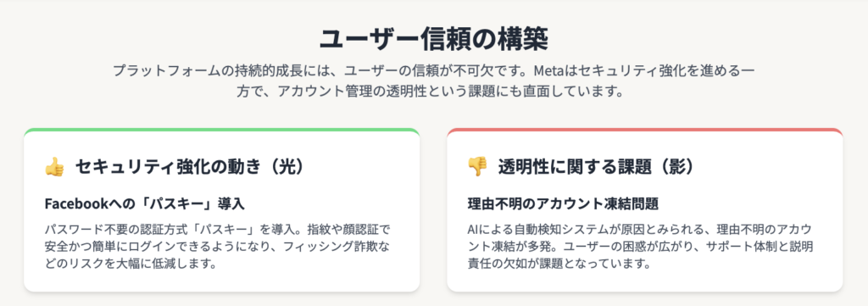Click the 理由不明のアカウント凍結問題 subheading
868x306 pixels.
pos(563,203)
